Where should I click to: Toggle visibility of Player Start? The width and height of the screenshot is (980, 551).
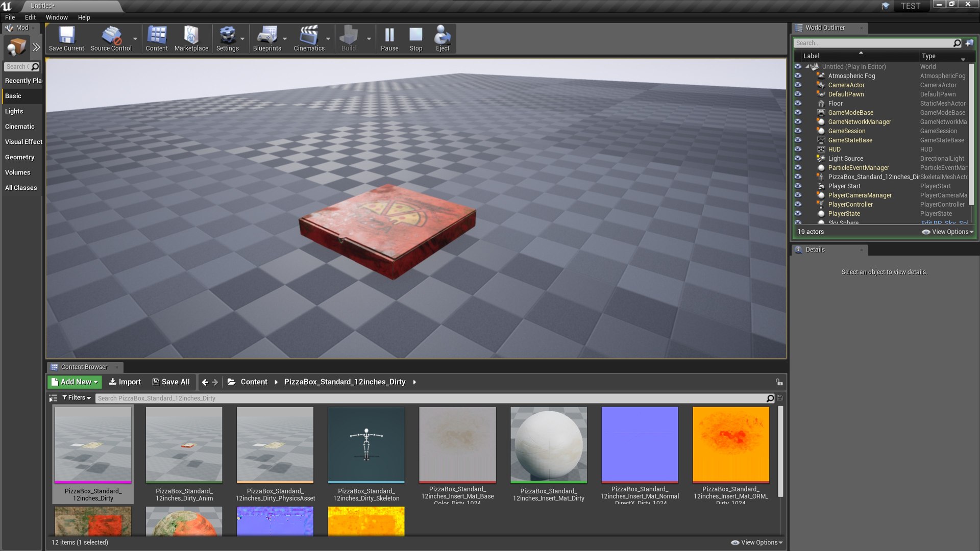[x=798, y=186]
